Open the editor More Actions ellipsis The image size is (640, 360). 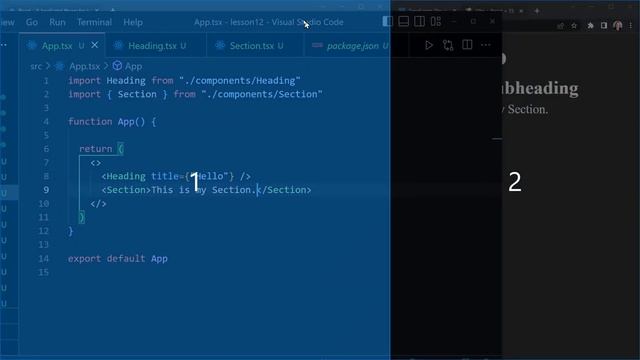486,45
